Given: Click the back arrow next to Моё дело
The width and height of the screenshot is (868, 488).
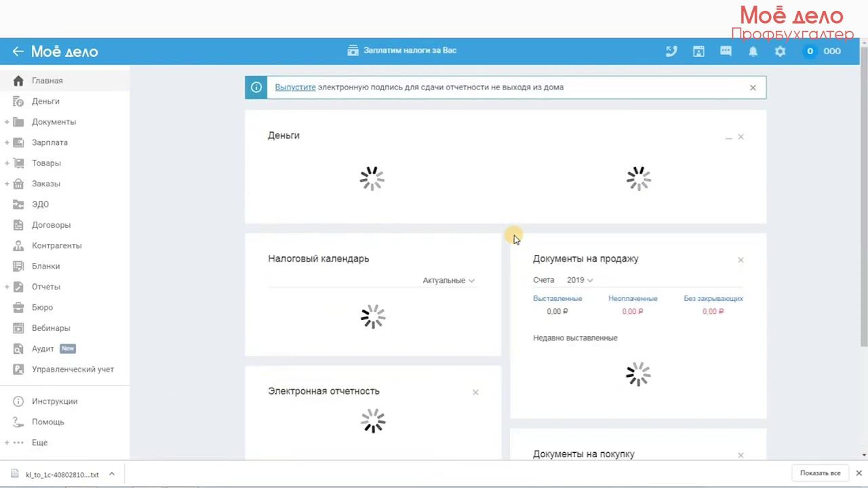Looking at the screenshot, I should pyautogui.click(x=18, y=52).
